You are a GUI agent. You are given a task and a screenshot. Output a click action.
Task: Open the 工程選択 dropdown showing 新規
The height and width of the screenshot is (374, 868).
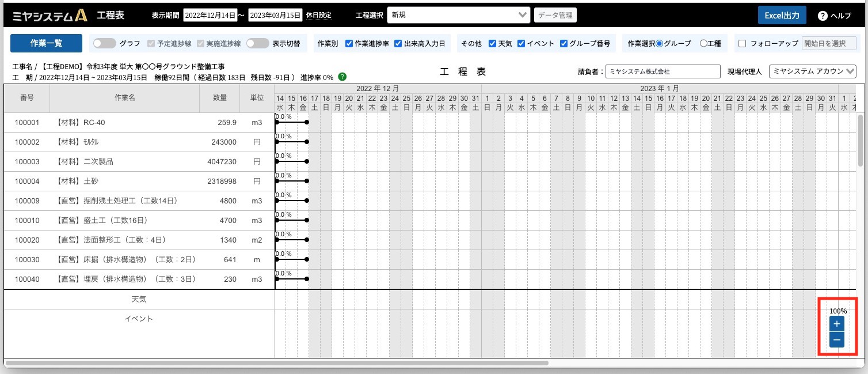[459, 15]
